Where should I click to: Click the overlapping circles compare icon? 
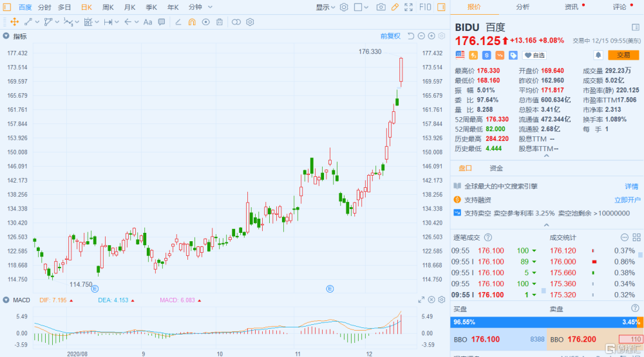236,22
